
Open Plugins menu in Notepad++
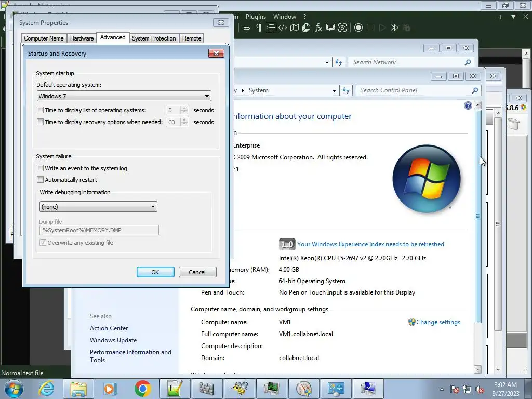coord(256,17)
